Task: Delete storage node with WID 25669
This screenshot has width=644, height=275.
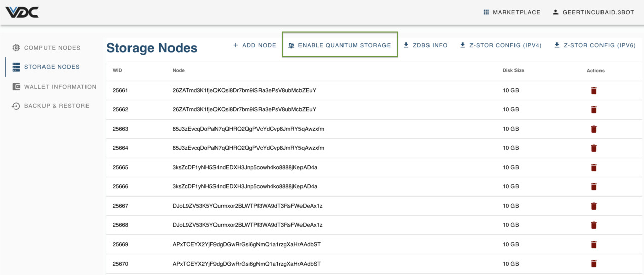Action: click(594, 245)
